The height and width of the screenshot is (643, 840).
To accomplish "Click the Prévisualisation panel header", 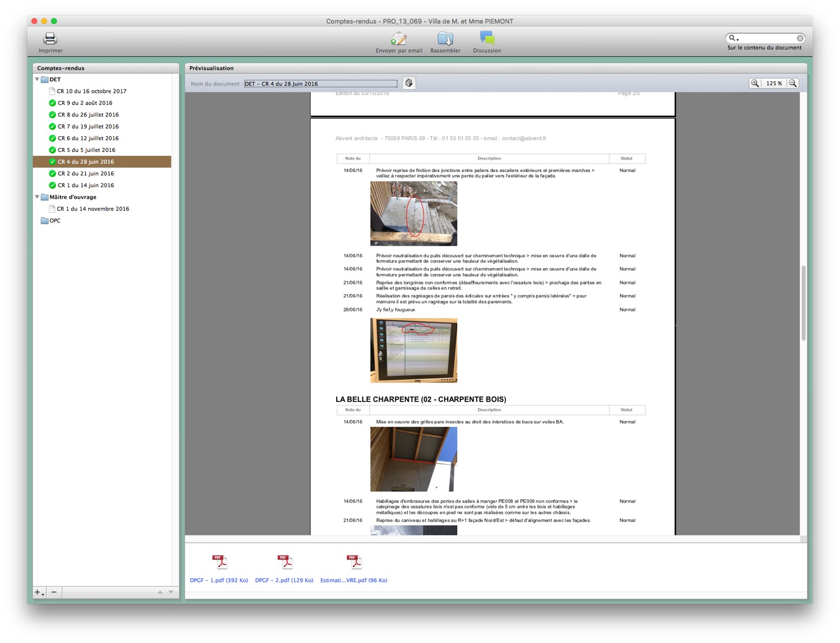I will click(x=496, y=68).
